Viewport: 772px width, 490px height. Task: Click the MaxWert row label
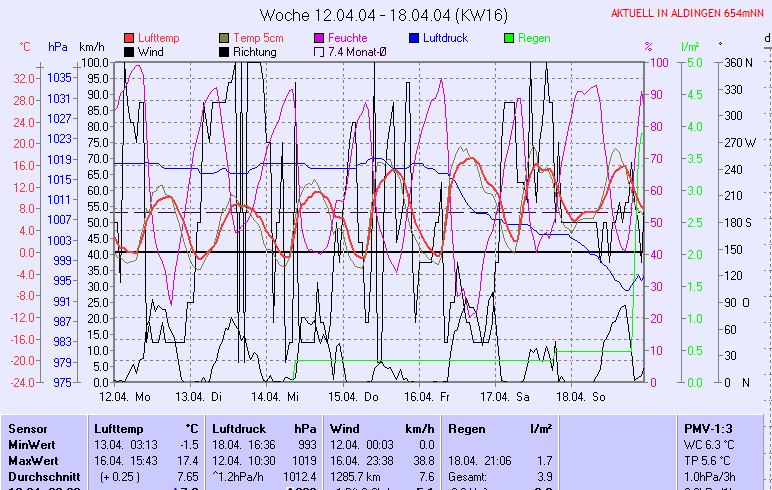(x=33, y=460)
